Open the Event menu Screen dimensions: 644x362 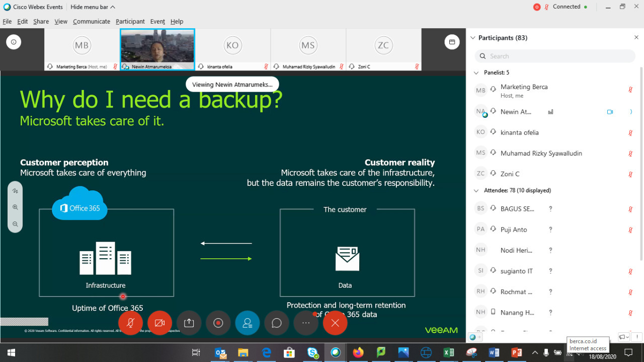[x=157, y=22]
